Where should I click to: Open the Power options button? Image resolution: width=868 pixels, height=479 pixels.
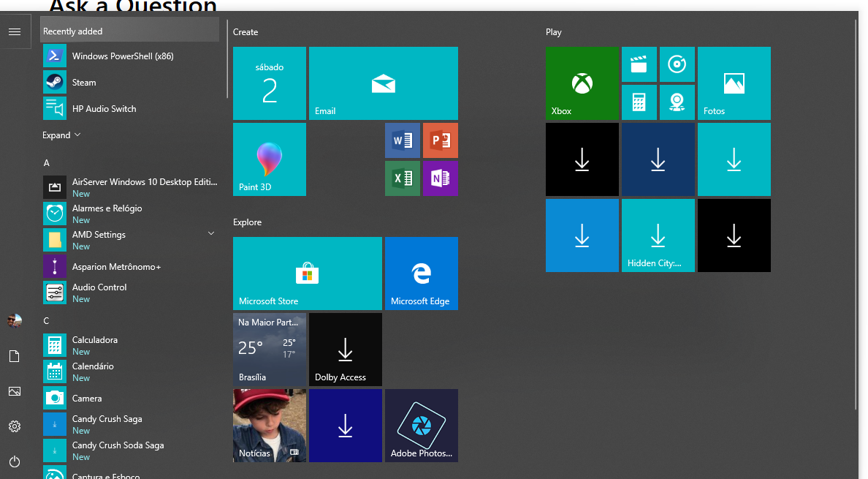point(15,461)
